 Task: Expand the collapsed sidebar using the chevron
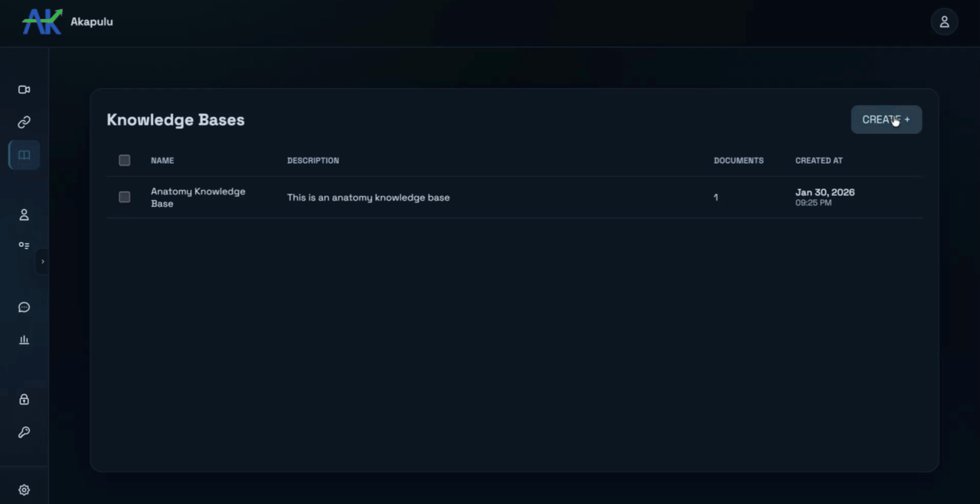[x=43, y=261]
